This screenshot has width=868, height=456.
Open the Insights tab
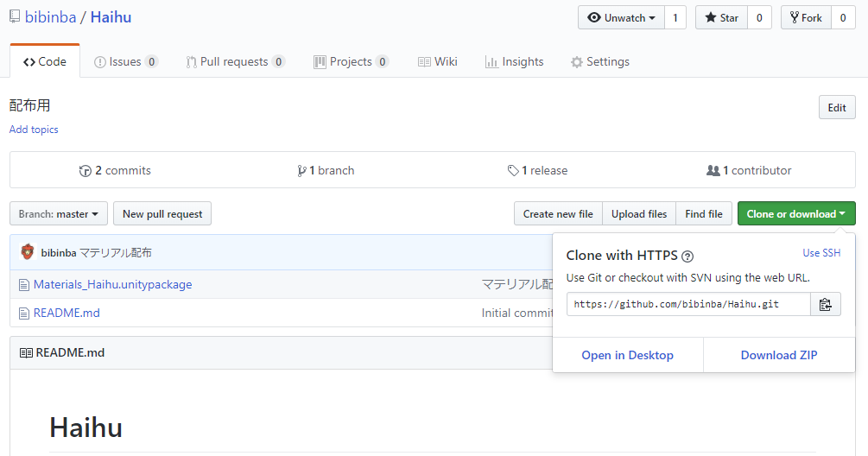point(514,61)
